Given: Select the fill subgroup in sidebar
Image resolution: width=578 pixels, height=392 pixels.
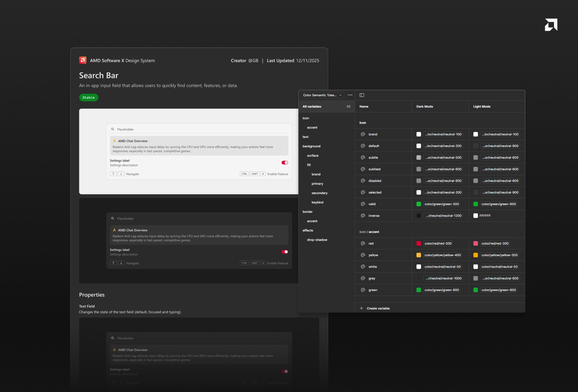Looking at the screenshot, I should pos(309,165).
